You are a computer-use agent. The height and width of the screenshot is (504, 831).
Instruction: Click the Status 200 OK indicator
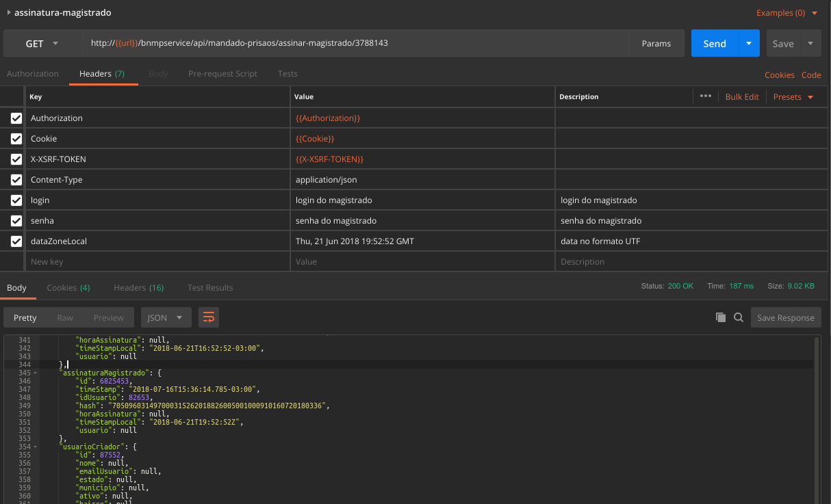click(x=667, y=286)
